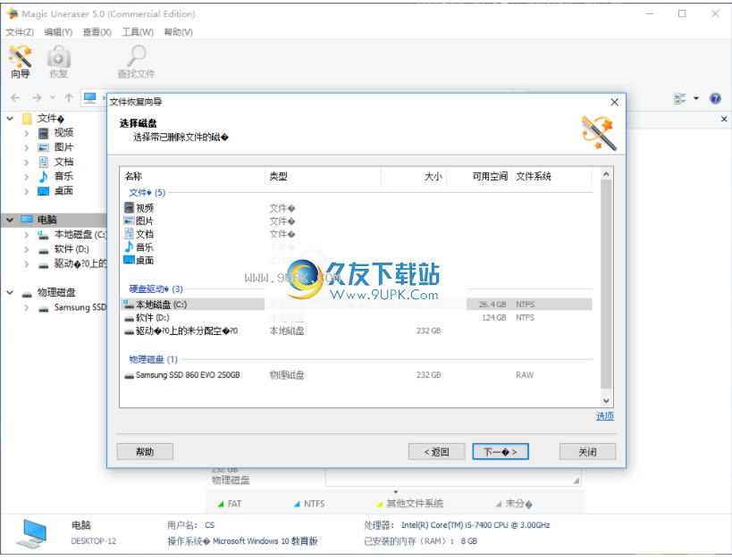Select 软件 (D:) in wizard list
This screenshot has width=732, height=560.
point(357,318)
